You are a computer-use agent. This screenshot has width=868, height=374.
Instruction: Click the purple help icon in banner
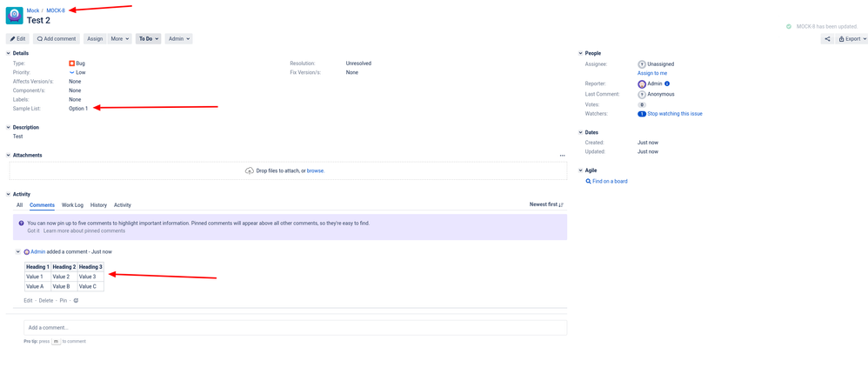tap(21, 224)
